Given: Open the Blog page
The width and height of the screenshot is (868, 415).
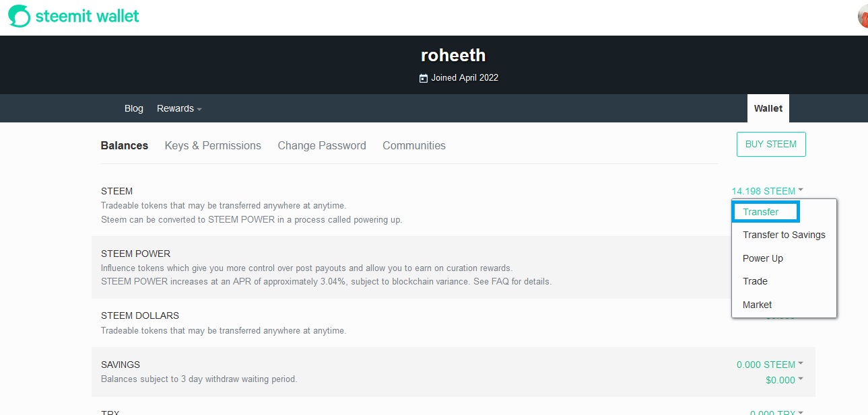Looking at the screenshot, I should pos(134,108).
